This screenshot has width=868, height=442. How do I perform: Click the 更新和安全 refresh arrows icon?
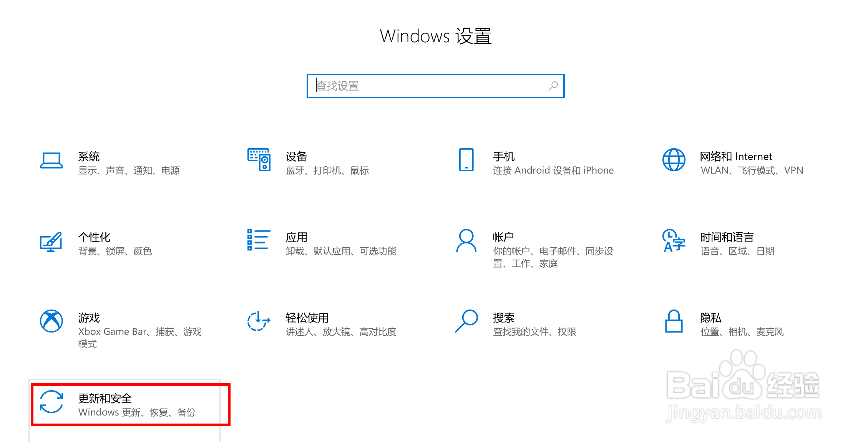(x=51, y=402)
